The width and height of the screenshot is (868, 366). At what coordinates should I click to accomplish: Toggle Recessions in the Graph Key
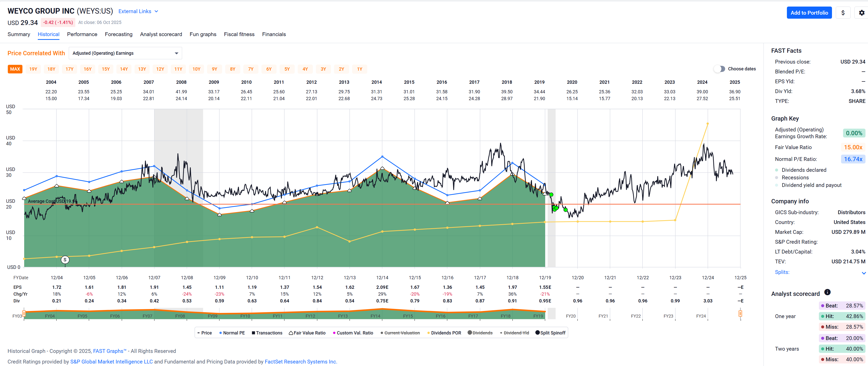pos(795,178)
